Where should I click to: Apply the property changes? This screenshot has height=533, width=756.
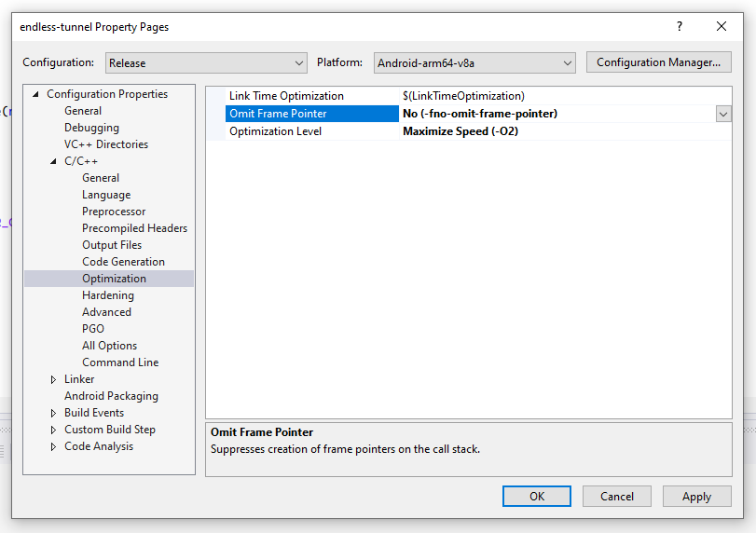(696, 497)
